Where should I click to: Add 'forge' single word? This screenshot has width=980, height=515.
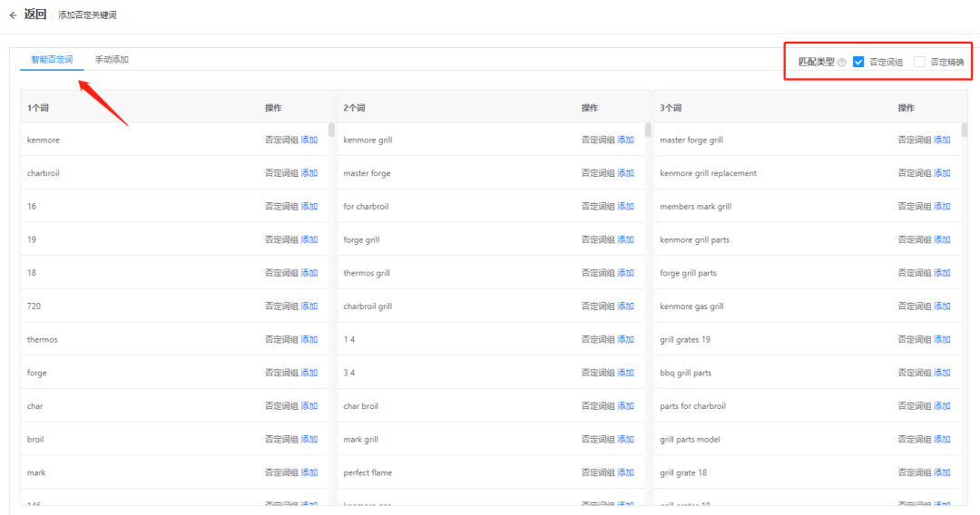tap(309, 373)
